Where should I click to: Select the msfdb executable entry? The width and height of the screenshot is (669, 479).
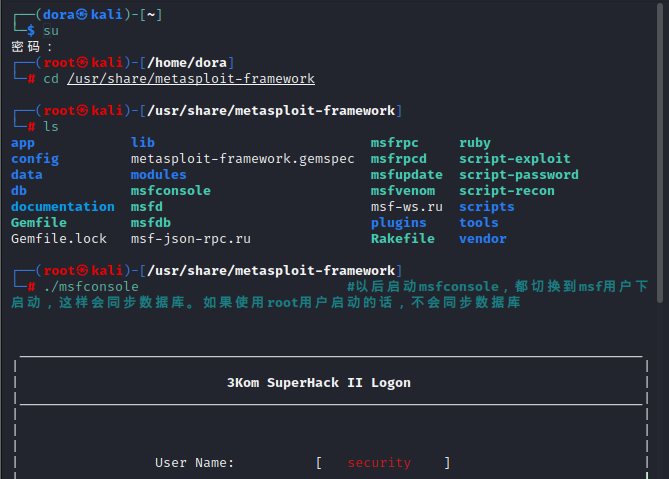pos(151,223)
